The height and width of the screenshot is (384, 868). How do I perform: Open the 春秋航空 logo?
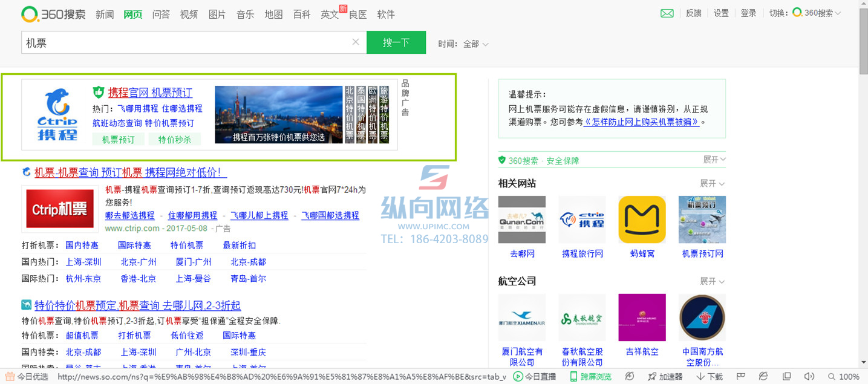click(582, 317)
